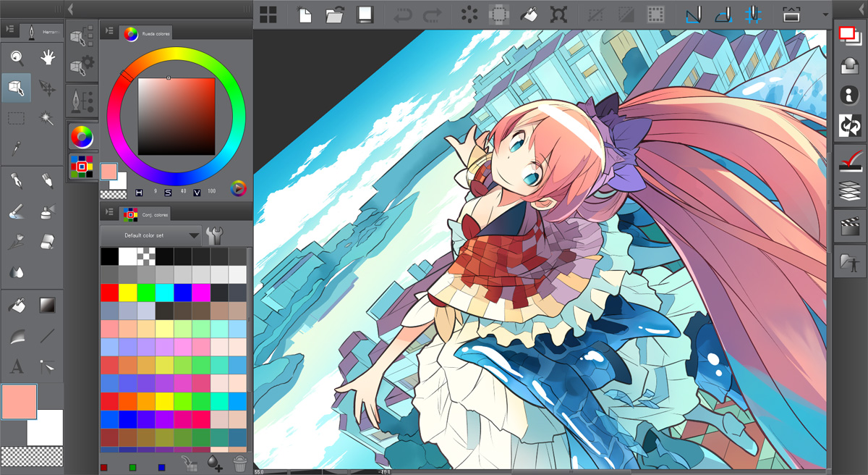868x475 pixels.
Task: Select the Gradient tool
Action: [48, 304]
